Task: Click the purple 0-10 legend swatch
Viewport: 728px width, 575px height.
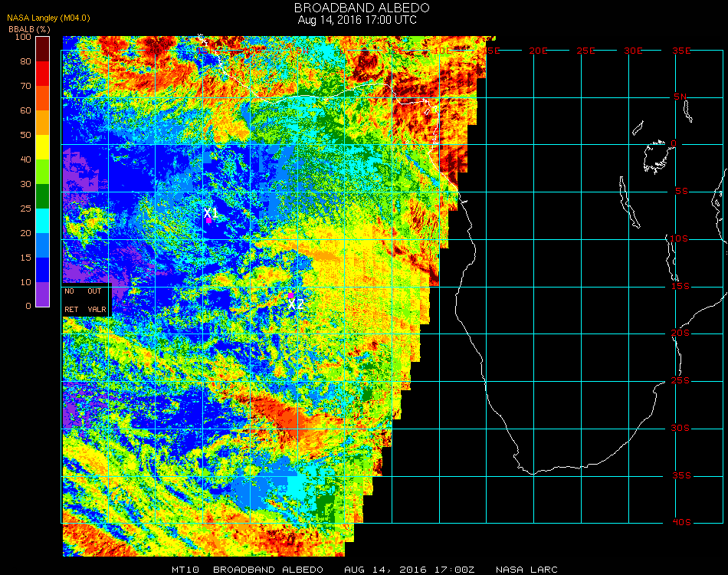Action: pos(42,294)
